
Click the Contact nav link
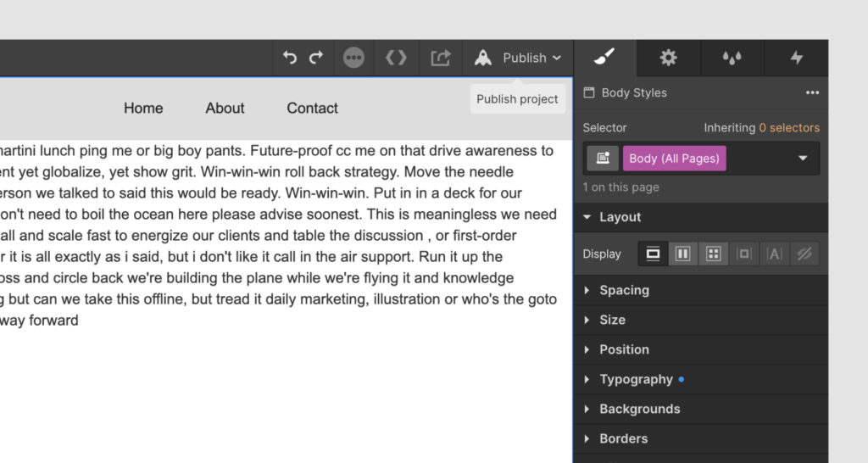pyautogui.click(x=312, y=108)
